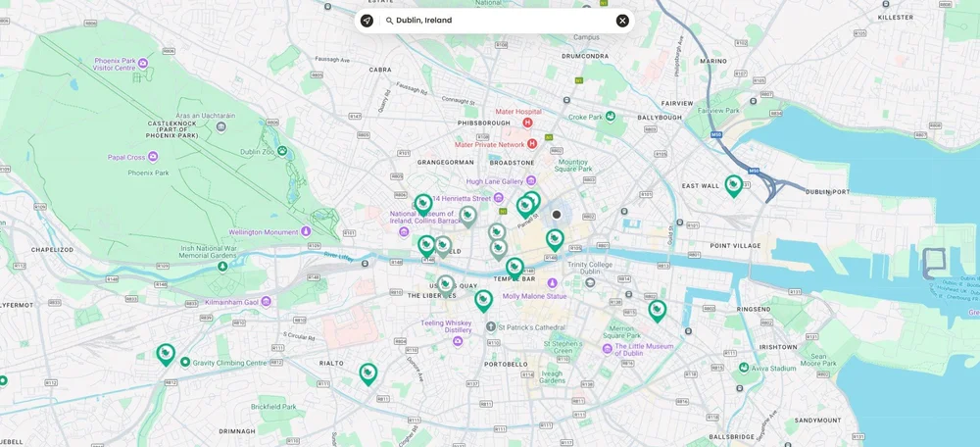Open the Irish National War Memorial Gardens marker
Image resolution: width=980 pixels, height=447 pixels.
coord(222,267)
